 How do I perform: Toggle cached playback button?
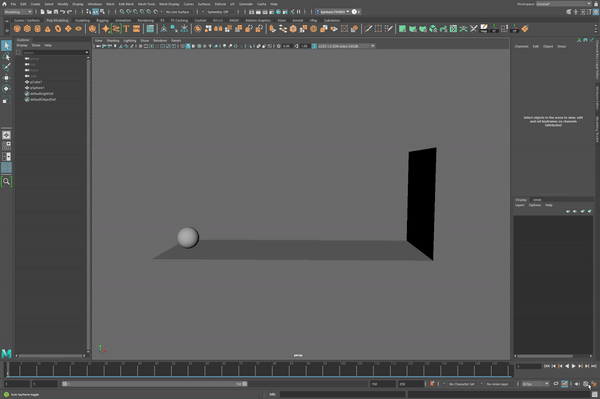click(564, 384)
